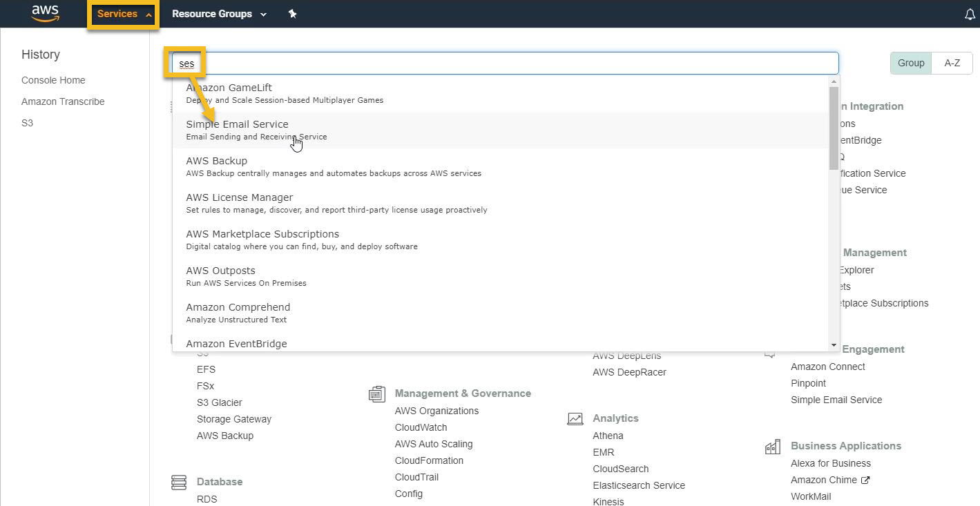Open EMR service link
Image resolution: width=980 pixels, height=506 pixels.
pos(603,452)
